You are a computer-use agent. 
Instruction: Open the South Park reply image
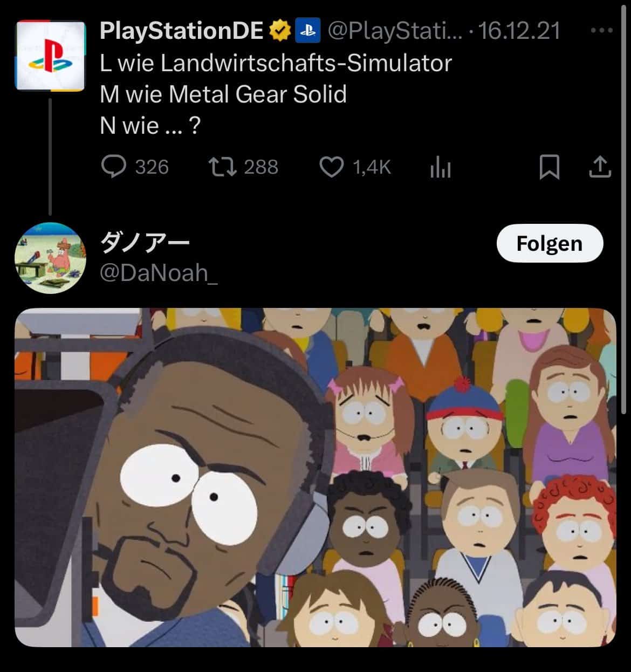tap(315, 477)
